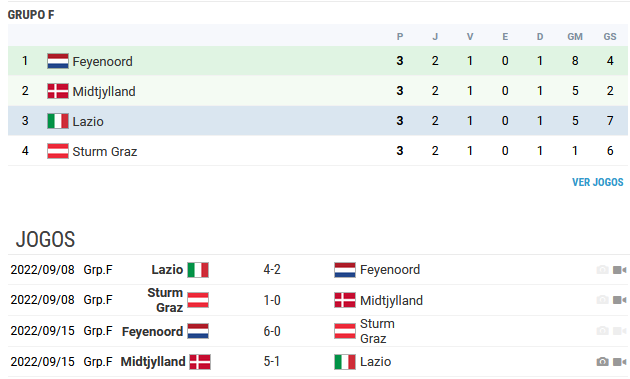
Task: Click Austria flag beside Sturm Graz in standings
Action: tap(58, 151)
